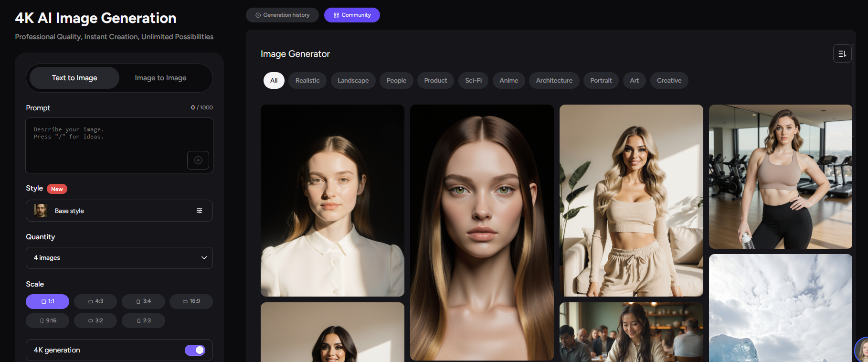Click the layout toggle icon beside Image Generator

pyautogui.click(x=842, y=53)
